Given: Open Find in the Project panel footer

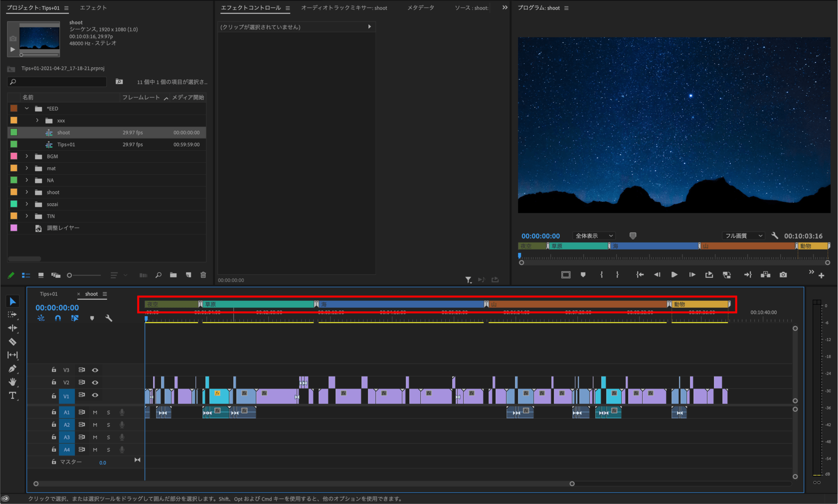Looking at the screenshot, I should (159, 275).
